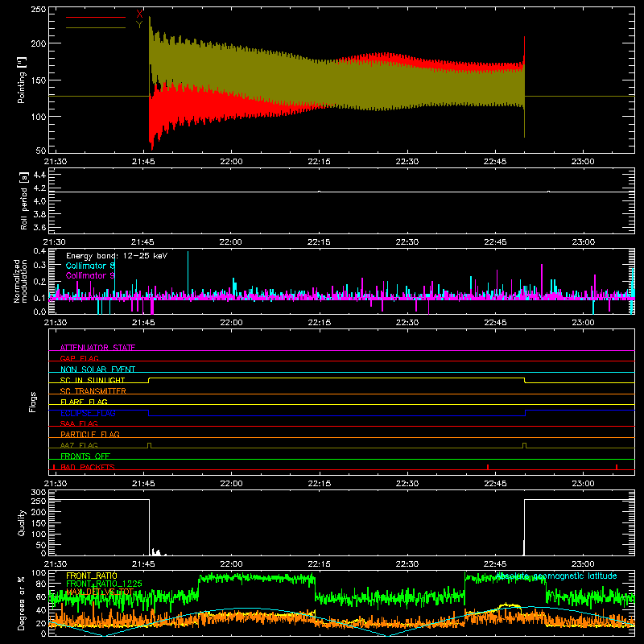Click the '80' tick on Degrees axis
Image resolution: width=644 pixels, height=644 pixels.
click(x=41, y=584)
